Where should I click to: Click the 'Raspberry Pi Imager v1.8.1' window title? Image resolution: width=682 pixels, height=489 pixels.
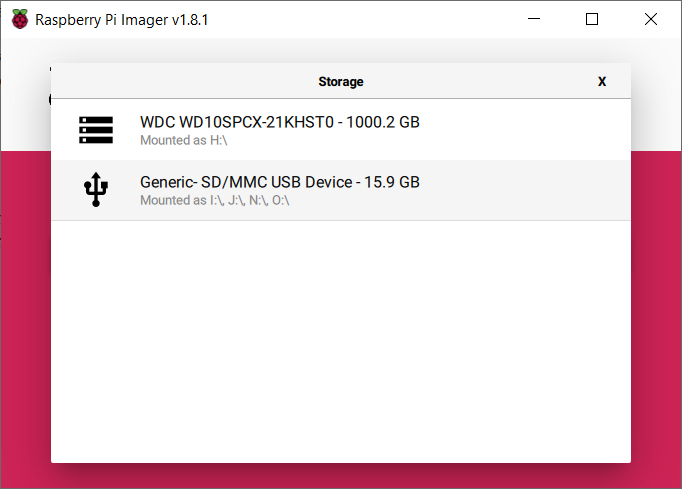tap(122, 19)
